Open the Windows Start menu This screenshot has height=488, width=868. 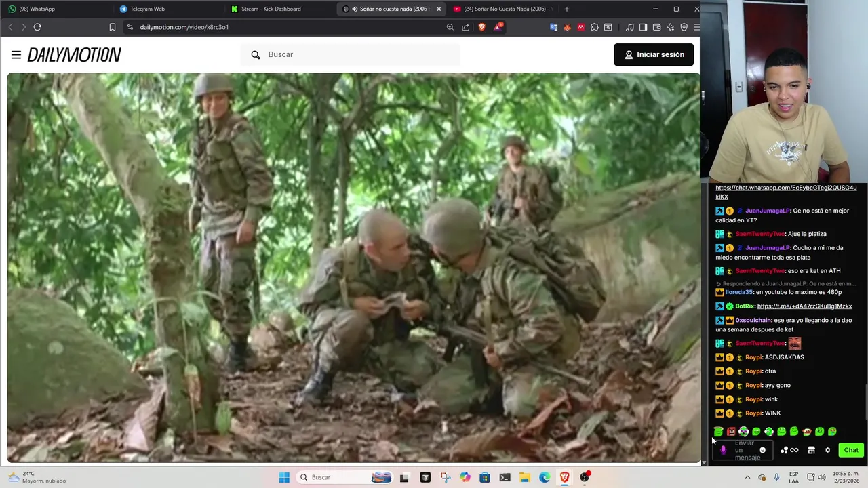coord(284,477)
